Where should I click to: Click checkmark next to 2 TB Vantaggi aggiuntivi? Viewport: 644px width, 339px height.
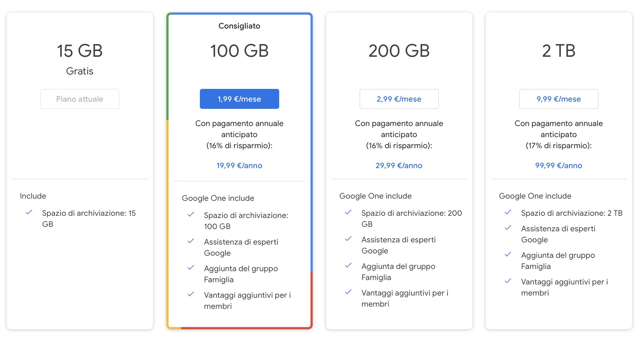click(508, 281)
